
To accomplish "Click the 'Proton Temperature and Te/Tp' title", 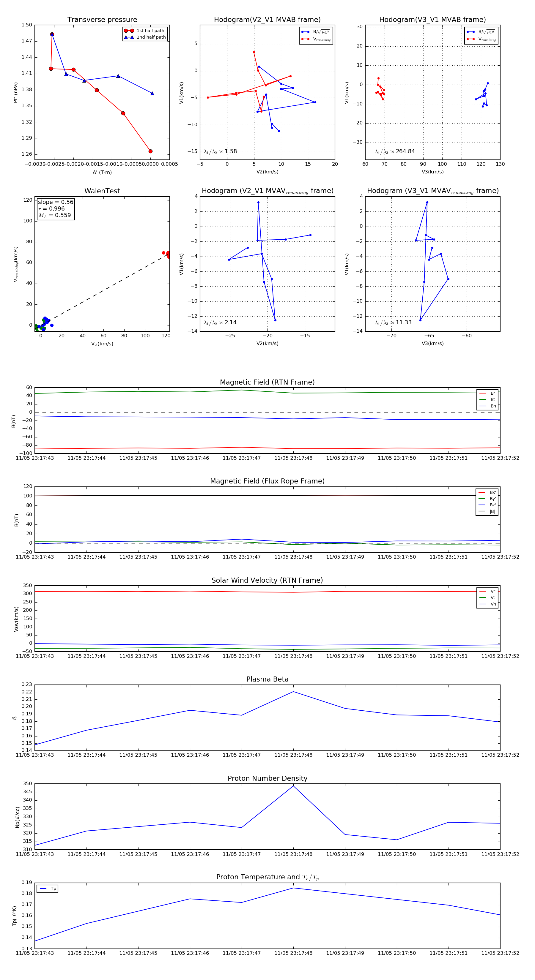I will coord(267,877).
